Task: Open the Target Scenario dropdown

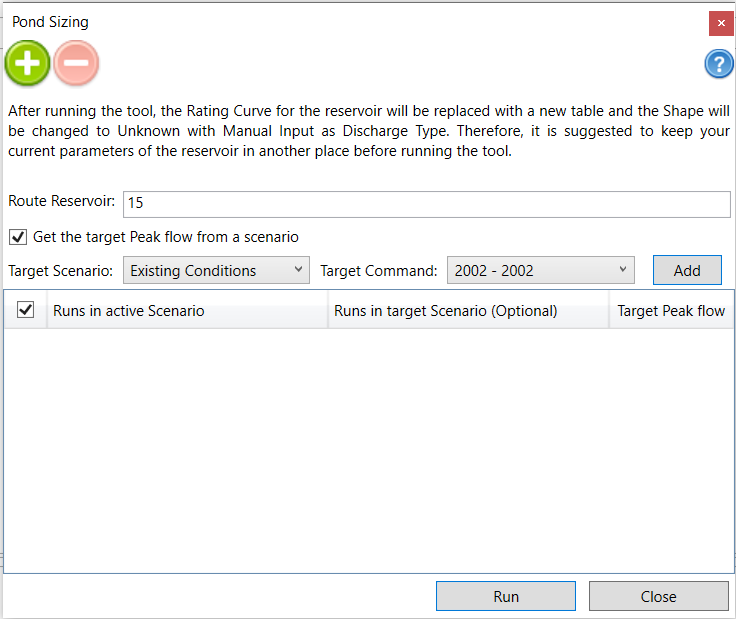Action: click(x=215, y=270)
